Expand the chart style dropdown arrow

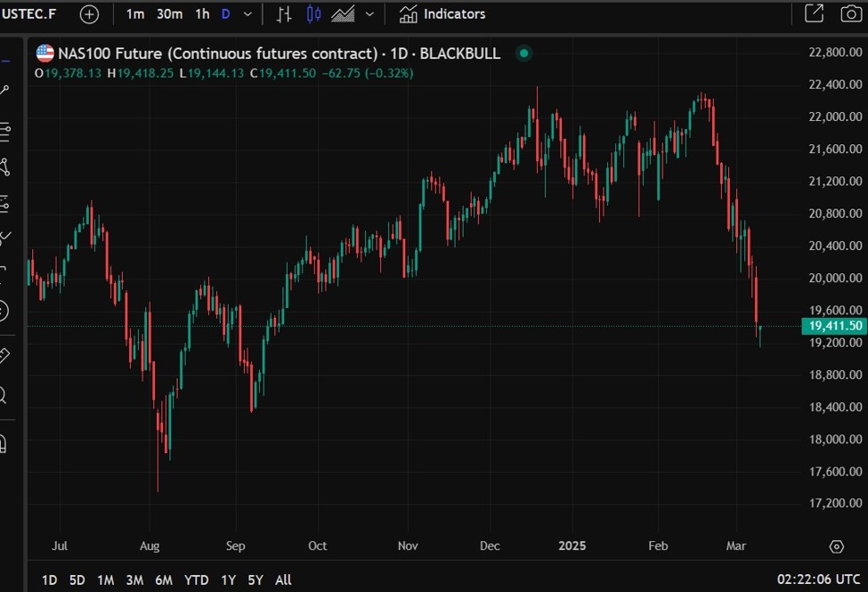pyautogui.click(x=369, y=14)
